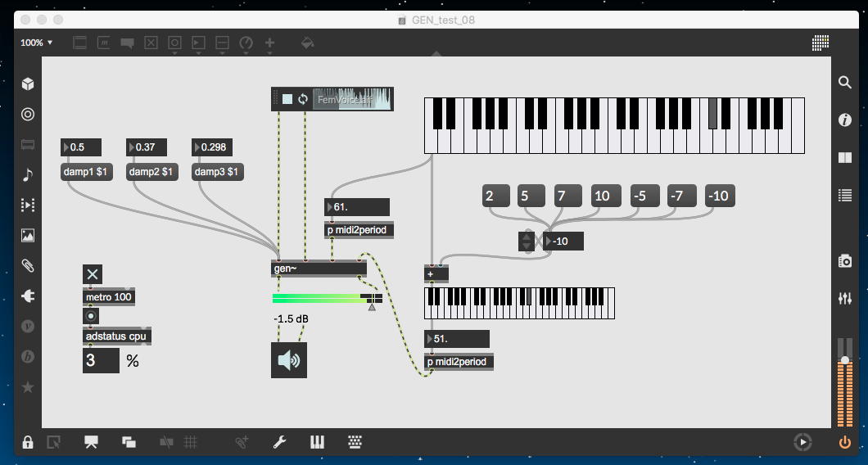Click the paperclip icon in left sidebar
Screen dimensions: 868x465
click(28, 265)
